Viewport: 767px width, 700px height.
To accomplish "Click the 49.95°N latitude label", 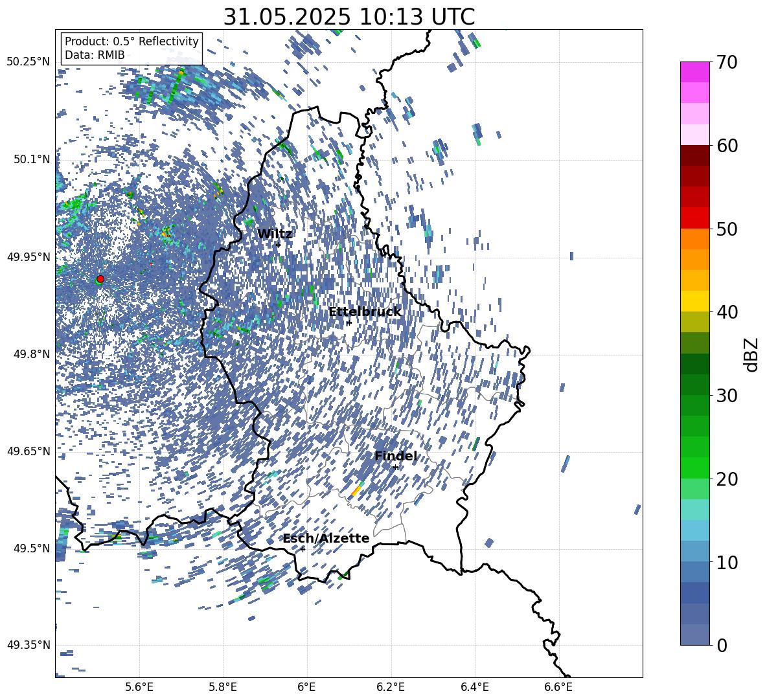I will 29,256.
